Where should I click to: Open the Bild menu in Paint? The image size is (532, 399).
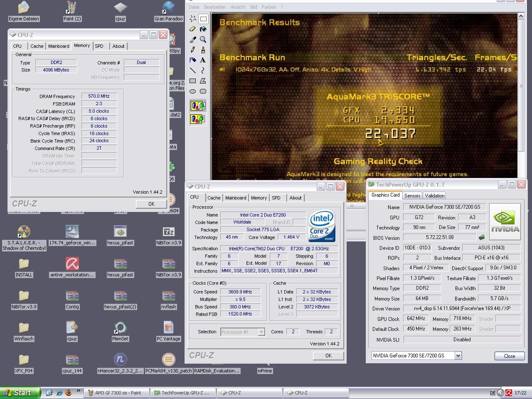(x=254, y=7)
